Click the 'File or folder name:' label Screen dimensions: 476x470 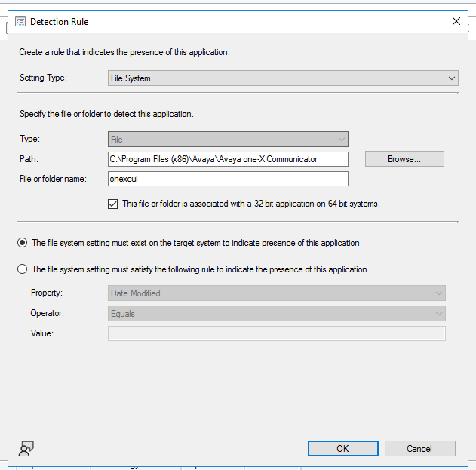(x=53, y=179)
